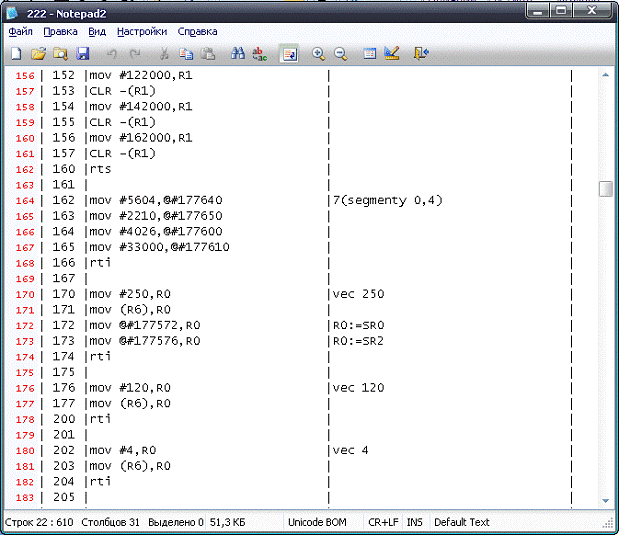Open the Файл menu
The width and height of the screenshot is (619, 535).
[19, 31]
